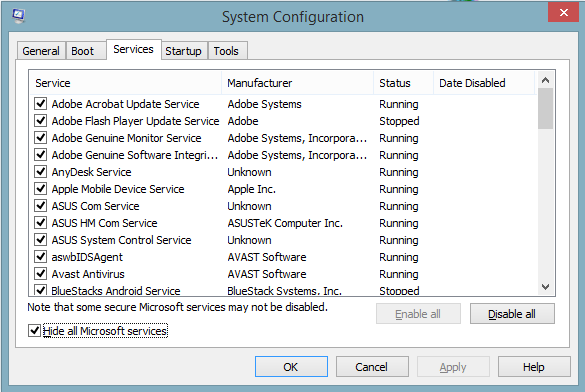This screenshot has width=585, height=392.
Task: Click ASUSTeK Computer Inc. manufacturer cell
Action: click(285, 223)
